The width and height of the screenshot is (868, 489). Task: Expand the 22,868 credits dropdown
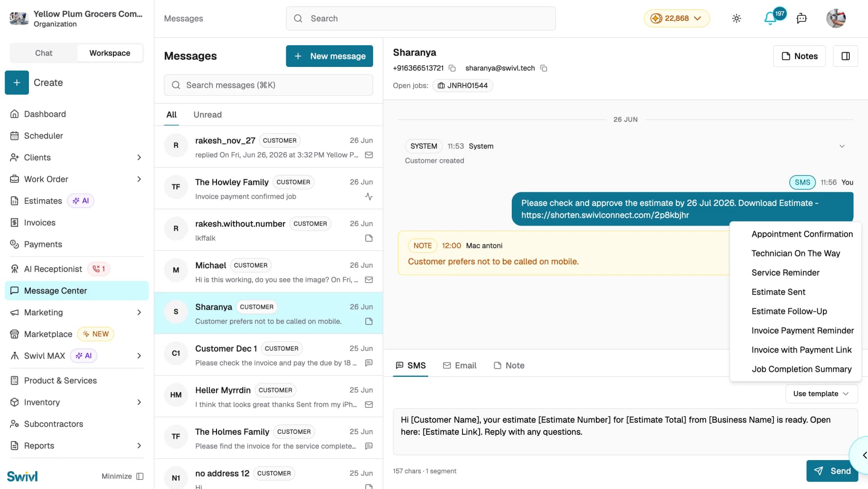pyautogui.click(x=676, y=19)
